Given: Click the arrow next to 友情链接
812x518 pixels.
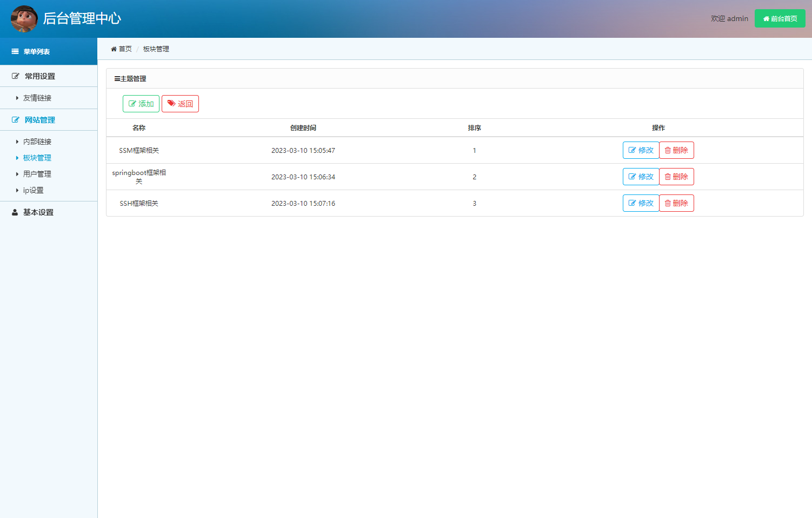Looking at the screenshot, I should (x=17, y=98).
